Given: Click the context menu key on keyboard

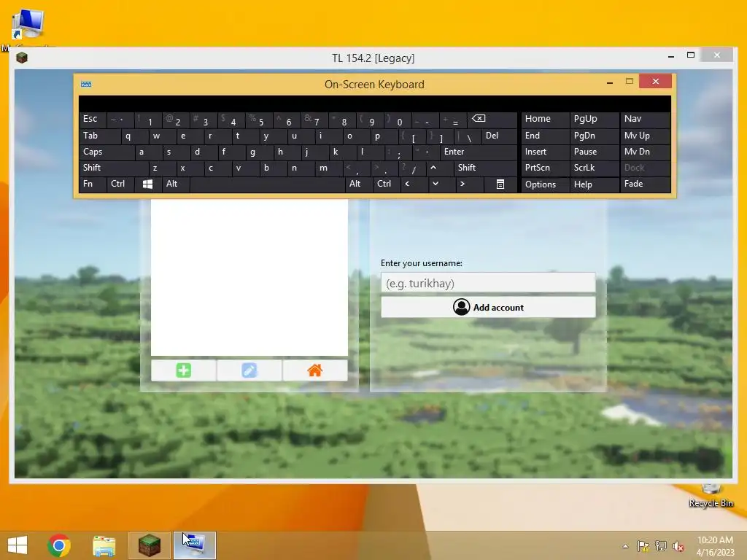Looking at the screenshot, I should [500, 184].
